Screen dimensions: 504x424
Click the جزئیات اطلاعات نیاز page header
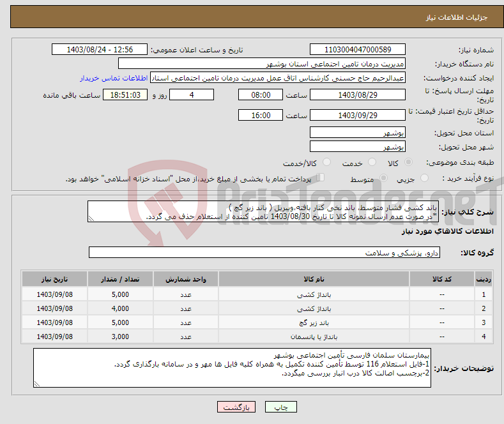[457, 17]
